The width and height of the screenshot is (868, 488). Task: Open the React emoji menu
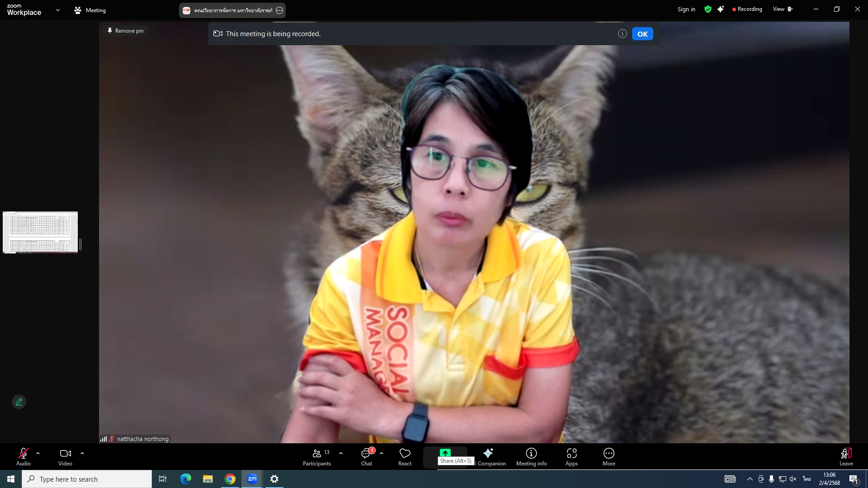click(x=405, y=456)
